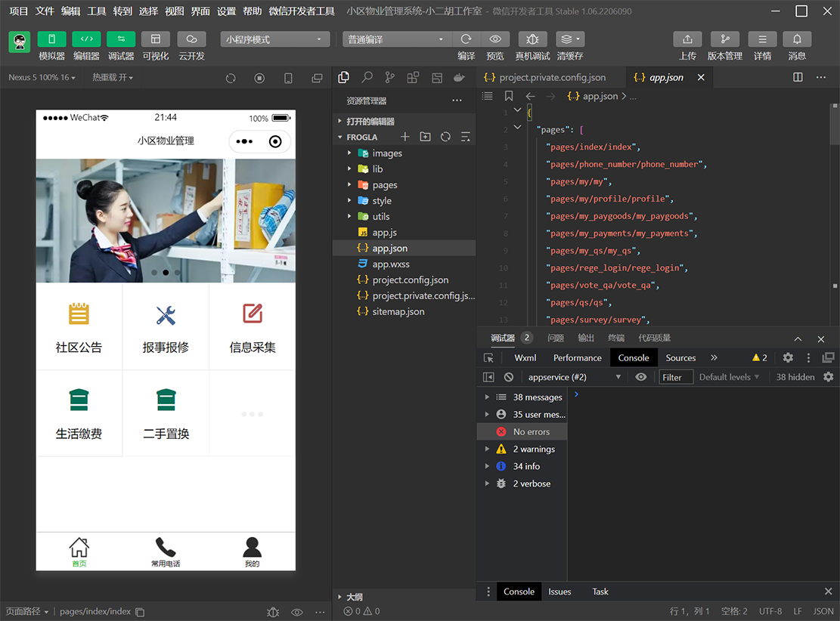Screen dimensions: 840x621
Task: Click the app.json editor vertical scrollbar
Action: coord(835,125)
